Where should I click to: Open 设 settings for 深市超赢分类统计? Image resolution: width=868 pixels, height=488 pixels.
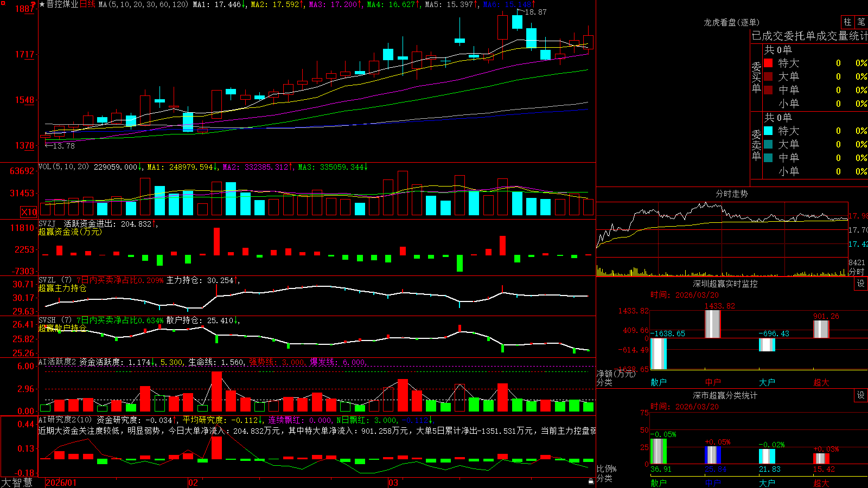tap(861, 395)
